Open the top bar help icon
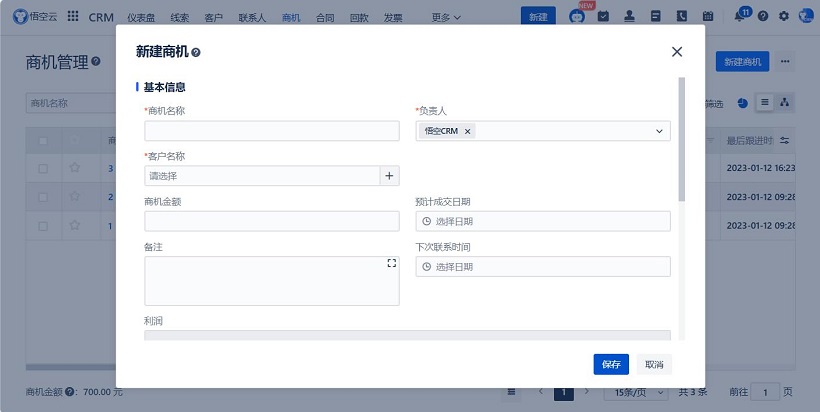This screenshot has width=820, height=412. [763, 16]
